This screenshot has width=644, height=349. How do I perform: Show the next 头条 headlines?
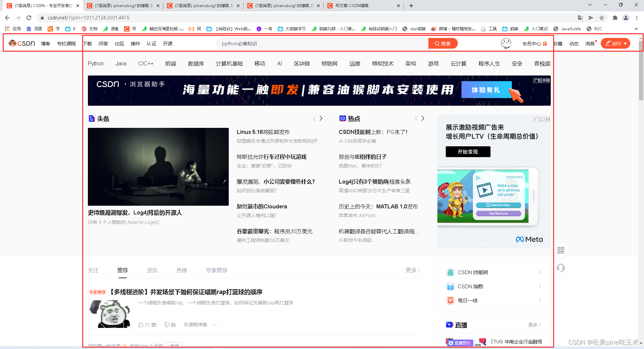(321, 118)
